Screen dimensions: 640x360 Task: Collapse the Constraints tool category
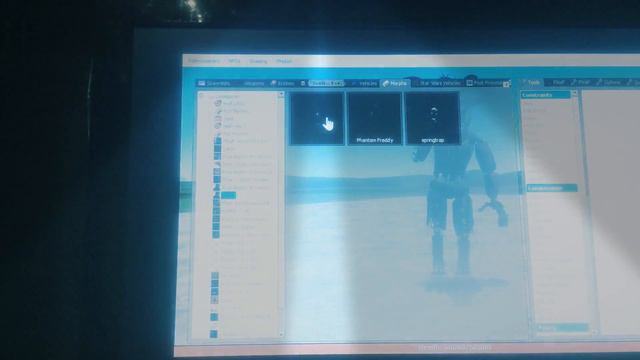545,95
